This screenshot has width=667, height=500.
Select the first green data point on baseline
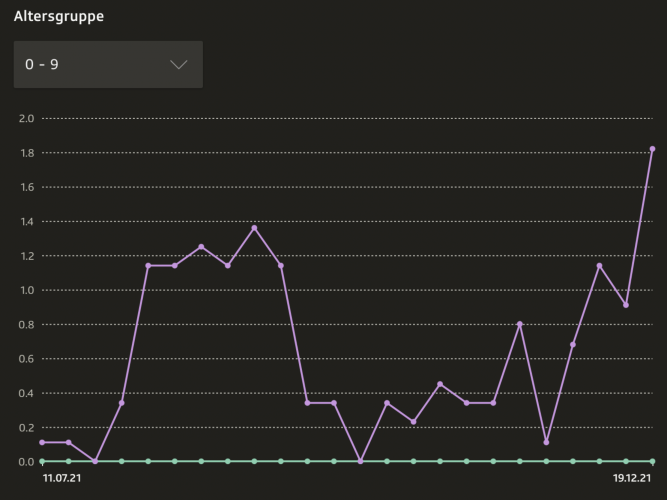(x=42, y=461)
